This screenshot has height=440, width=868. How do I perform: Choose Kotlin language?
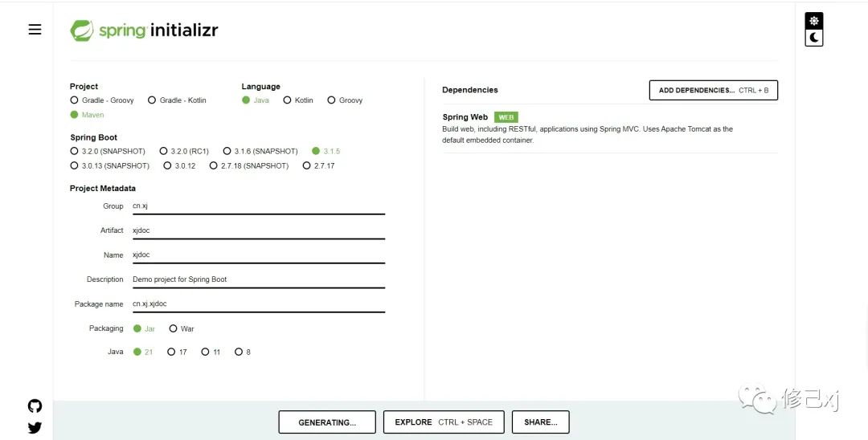[x=298, y=100]
